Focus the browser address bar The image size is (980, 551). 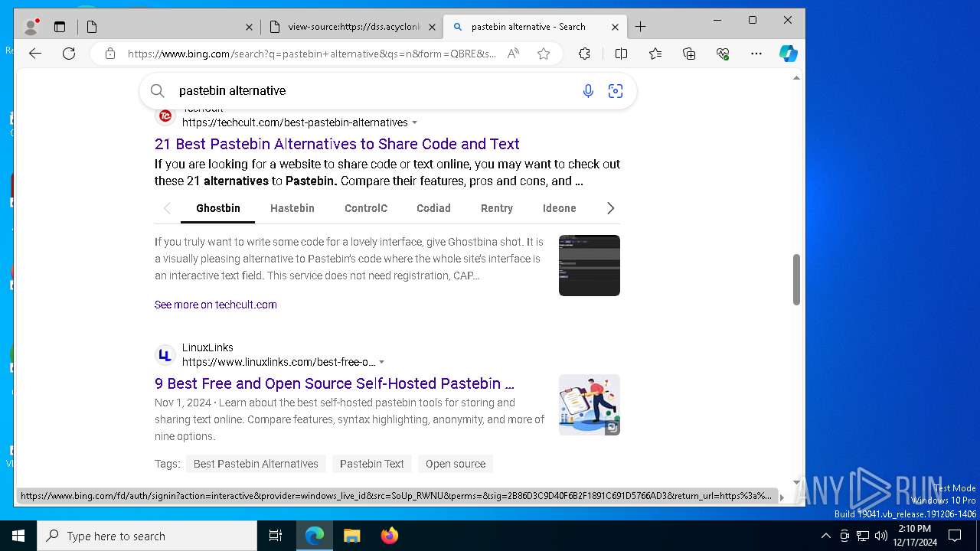(x=312, y=54)
